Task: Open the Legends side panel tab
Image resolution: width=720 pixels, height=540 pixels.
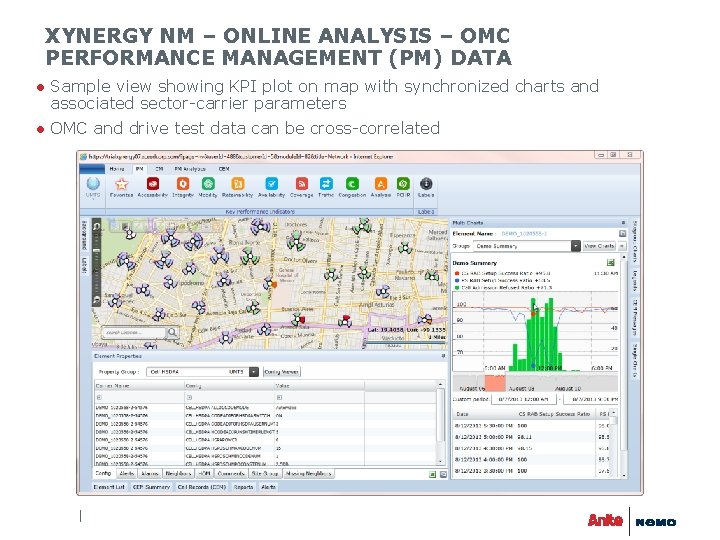Action: click(x=635, y=280)
